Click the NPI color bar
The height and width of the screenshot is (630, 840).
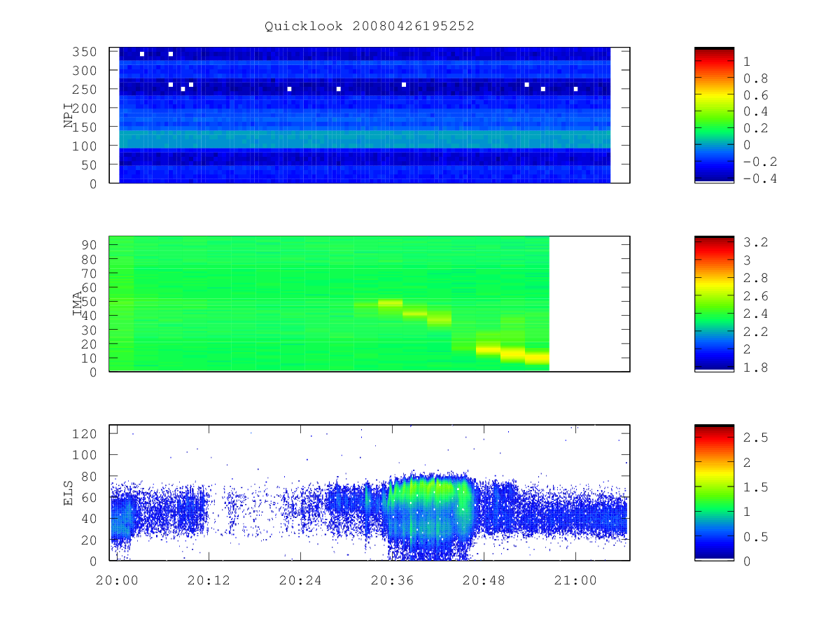click(x=714, y=115)
